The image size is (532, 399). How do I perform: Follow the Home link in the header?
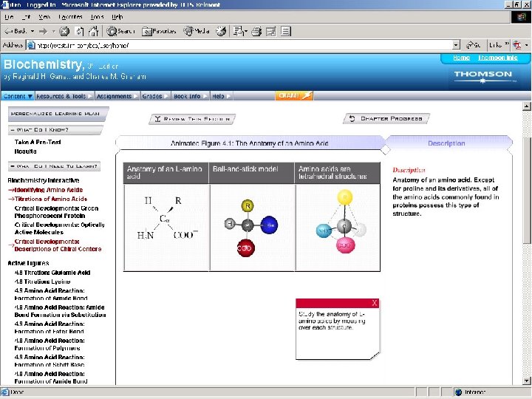pyautogui.click(x=461, y=58)
